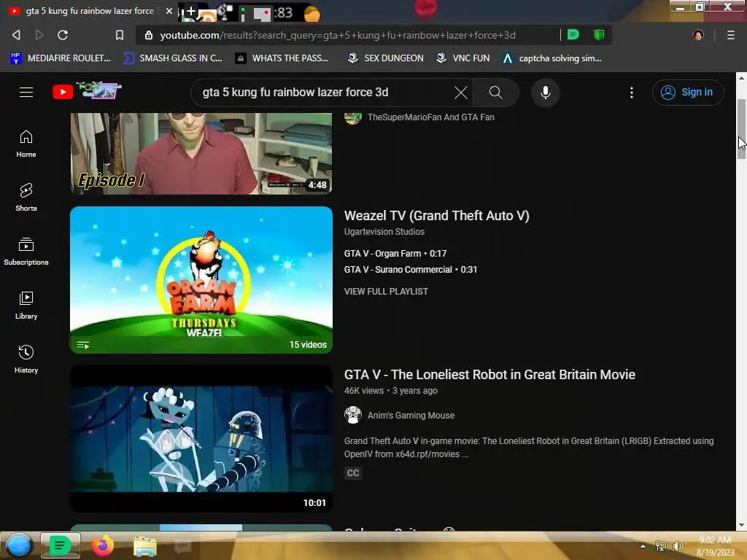This screenshot has height=560, width=747.
Task: Select the gta 5 kung fu rainbow tab
Action: point(90,10)
